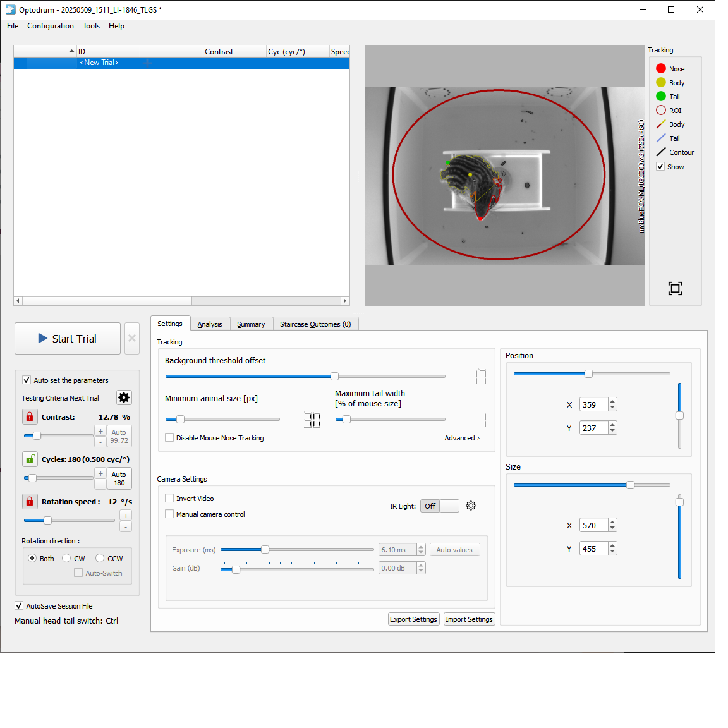728x728 pixels.
Task: Click the black Contour line icon
Action: (x=660, y=152)
